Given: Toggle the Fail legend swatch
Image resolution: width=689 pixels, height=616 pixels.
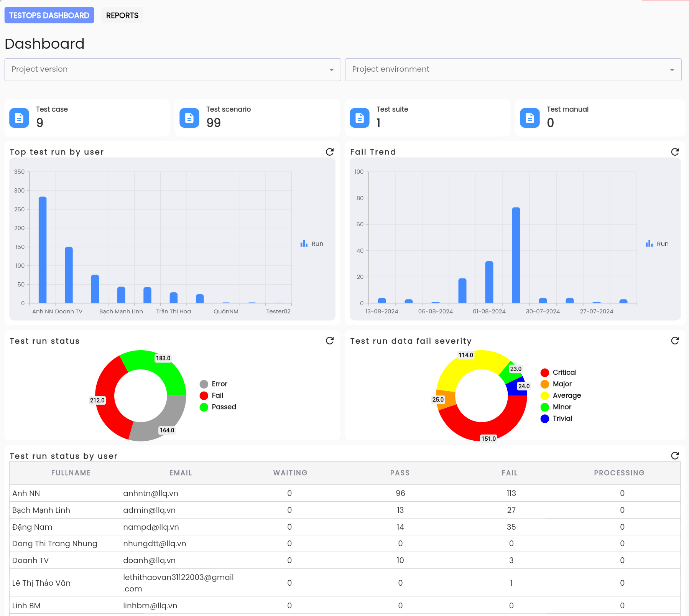Looking at the screenshot, I should [x=204, y=395].
